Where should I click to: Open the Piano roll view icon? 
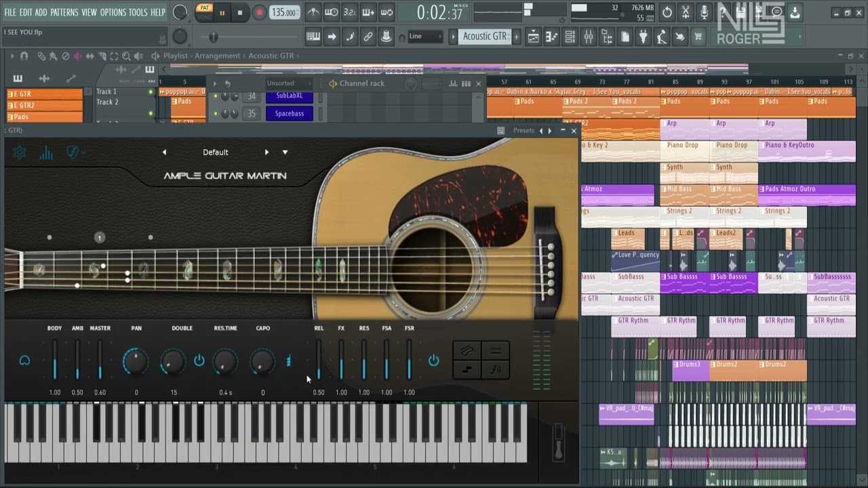(x=552, y=37)
